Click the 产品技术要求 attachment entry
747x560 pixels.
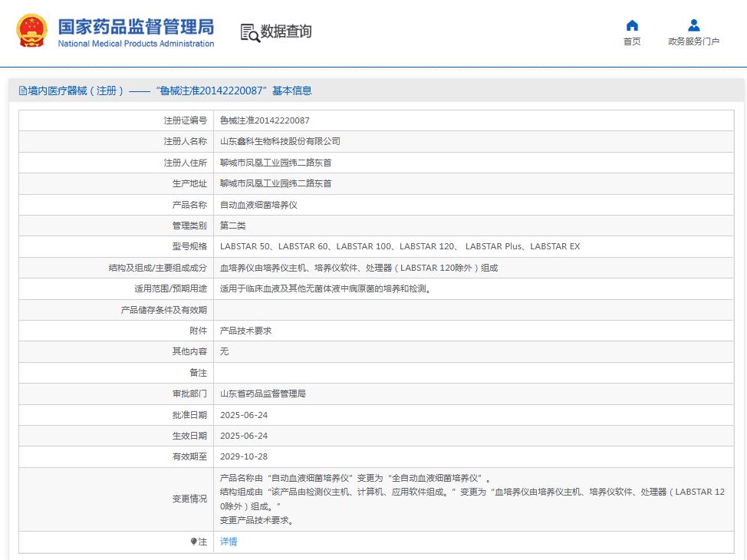pos(245,331)
